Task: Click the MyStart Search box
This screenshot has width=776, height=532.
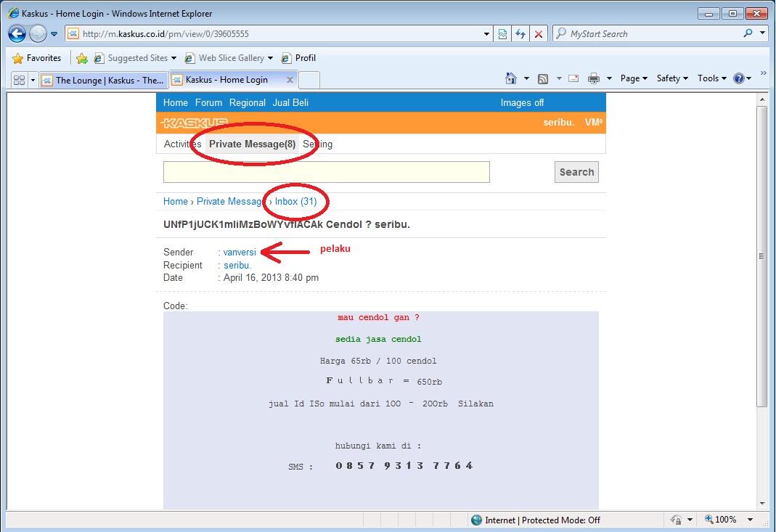Action: coord(646,33)
